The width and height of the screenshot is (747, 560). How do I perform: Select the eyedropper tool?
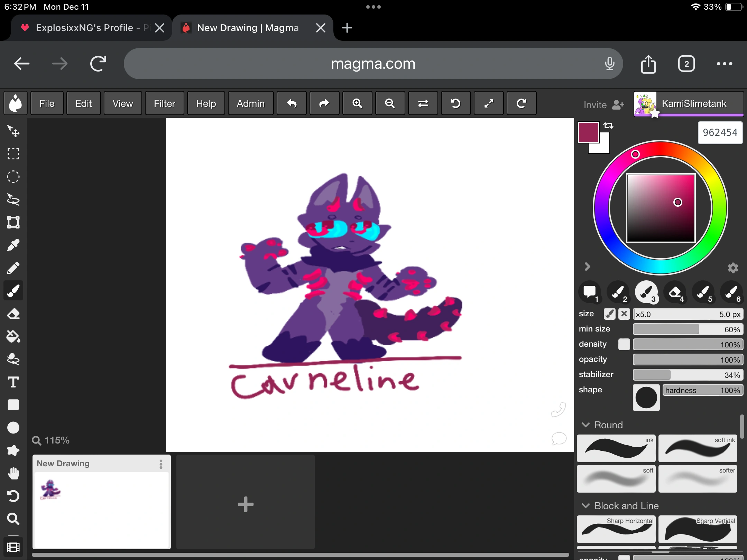(14, 245)
